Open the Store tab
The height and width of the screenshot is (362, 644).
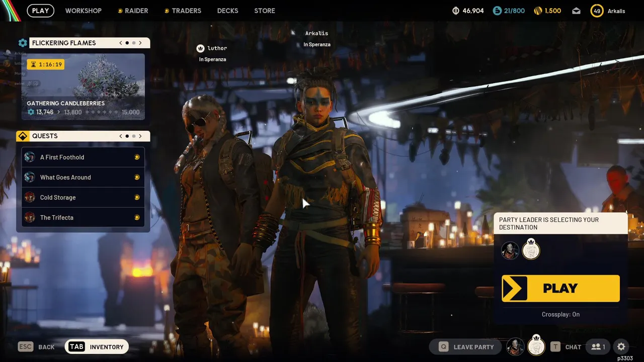tap(265, 11)
